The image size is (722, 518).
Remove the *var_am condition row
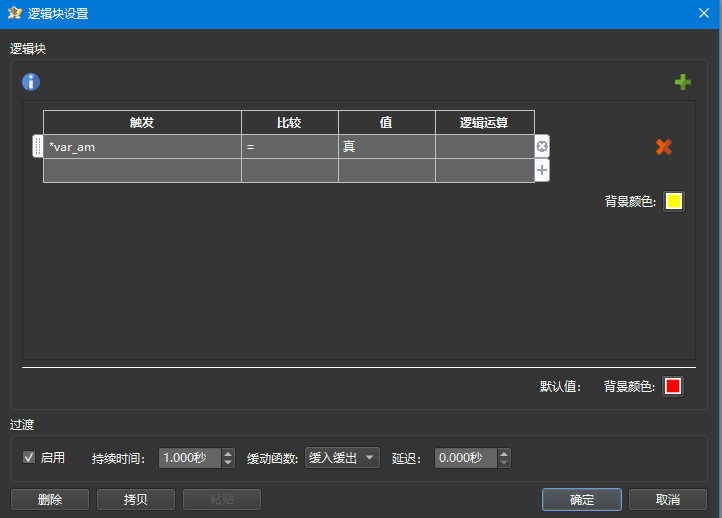(542, 147)
